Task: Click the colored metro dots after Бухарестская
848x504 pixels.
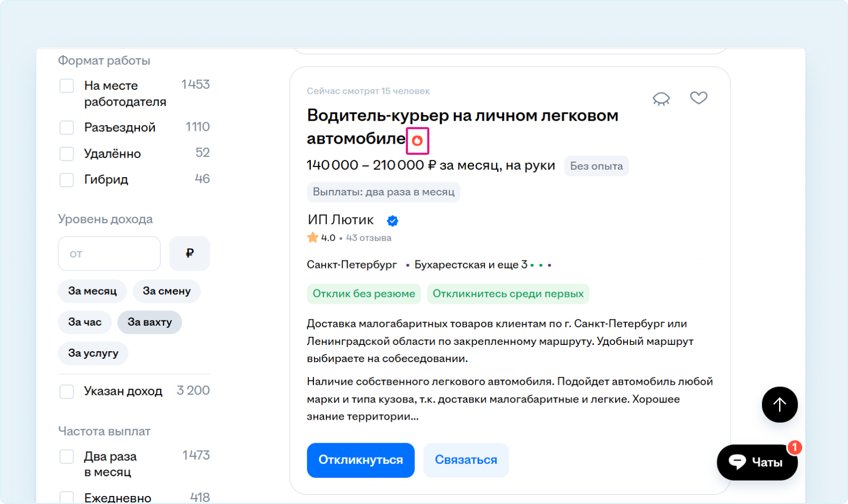Action: [x=541, y=265]
